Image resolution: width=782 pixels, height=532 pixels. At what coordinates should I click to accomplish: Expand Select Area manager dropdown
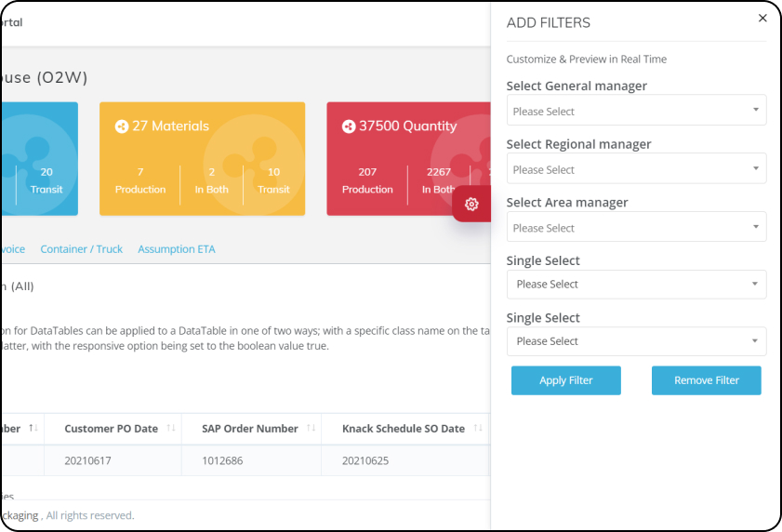pyautogui.click(x=636, y=227)
